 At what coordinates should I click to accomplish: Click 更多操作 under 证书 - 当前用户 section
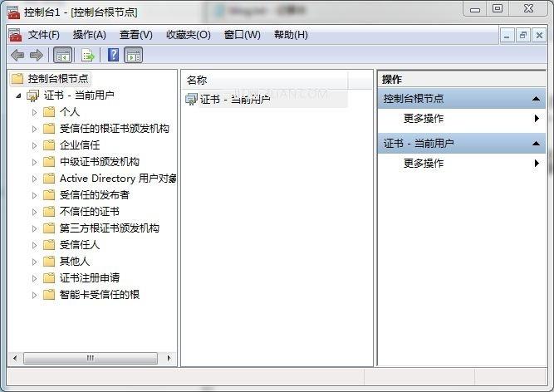pos(424,164)
